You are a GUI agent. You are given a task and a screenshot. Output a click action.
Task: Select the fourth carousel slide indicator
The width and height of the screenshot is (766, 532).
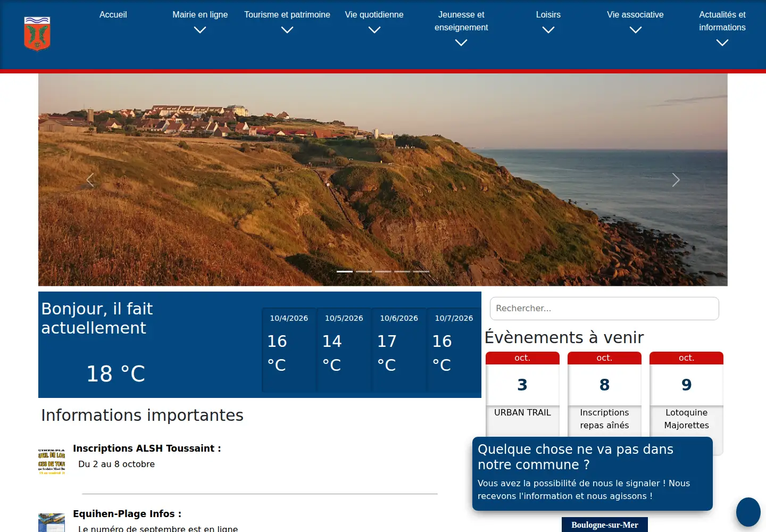coord(402,271)
